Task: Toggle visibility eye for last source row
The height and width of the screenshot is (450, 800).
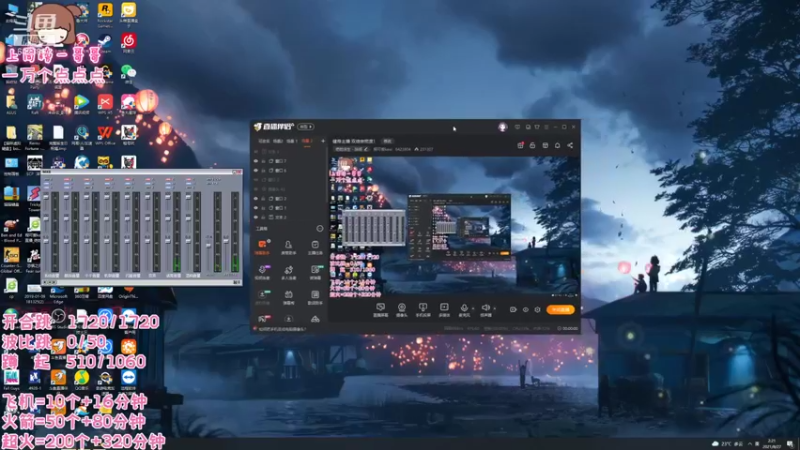Action: click(x=256, y=217)
